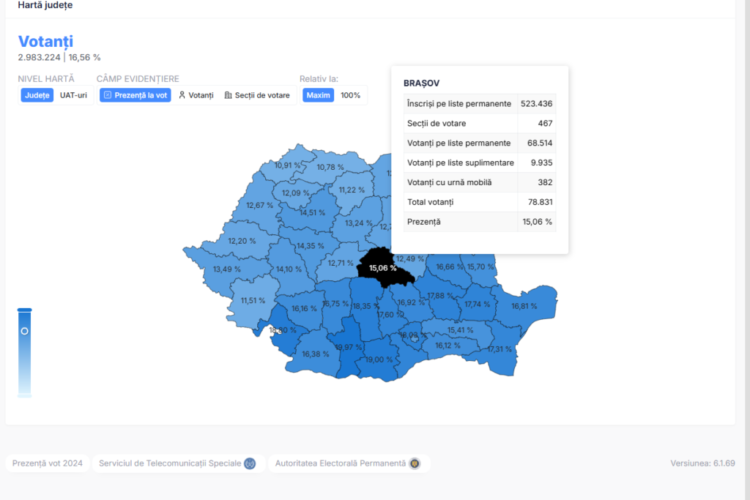Select the county showing 16,66 %
The image size is (750, 500).
(450, 267)
